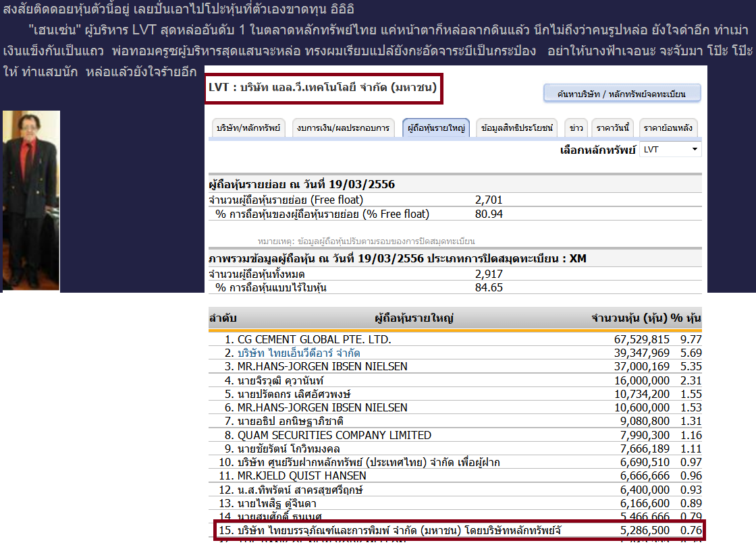Click scripless holding value 84.65

pos(489,287)
